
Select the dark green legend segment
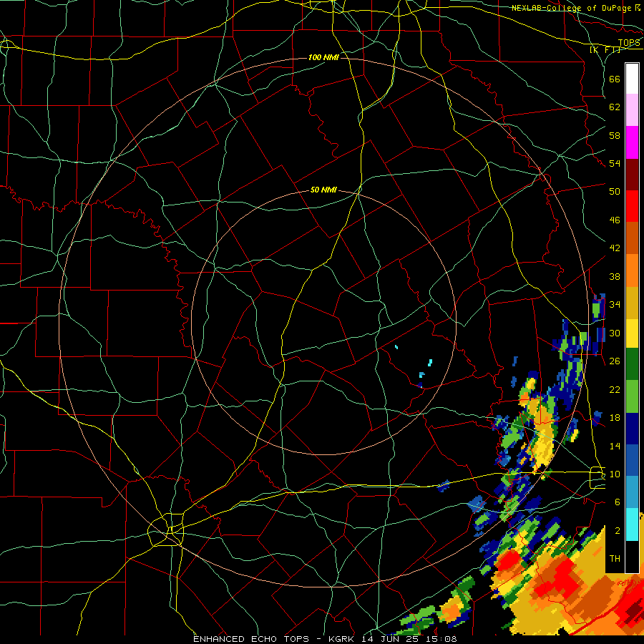(x=632, y=364)
